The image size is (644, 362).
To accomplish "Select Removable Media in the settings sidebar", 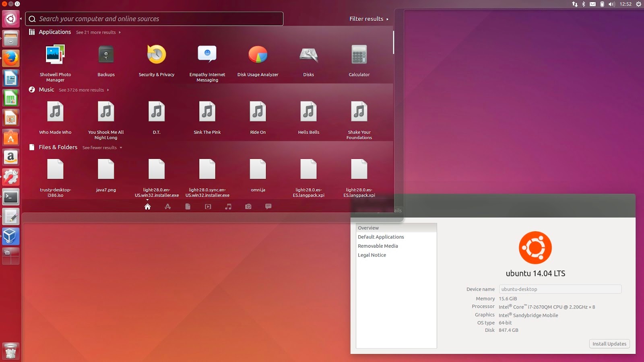I will tap(378, 246).
